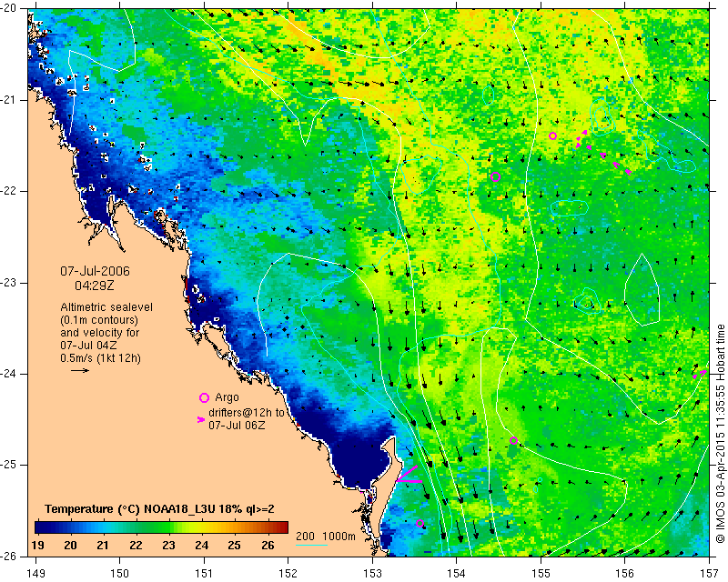Image resolution: width=728 pixels, height=582 pixels.
Task: Click the 'Argo' legend label
Action: point(227,397)
